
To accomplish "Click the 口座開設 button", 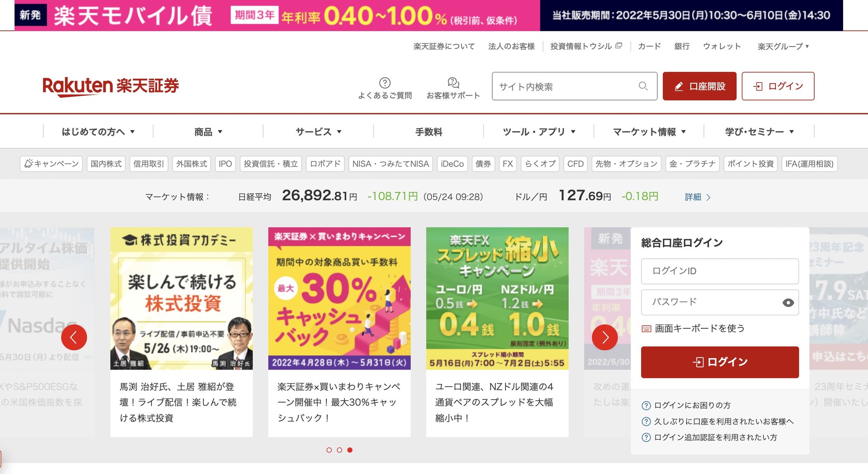I will (699, 86).
